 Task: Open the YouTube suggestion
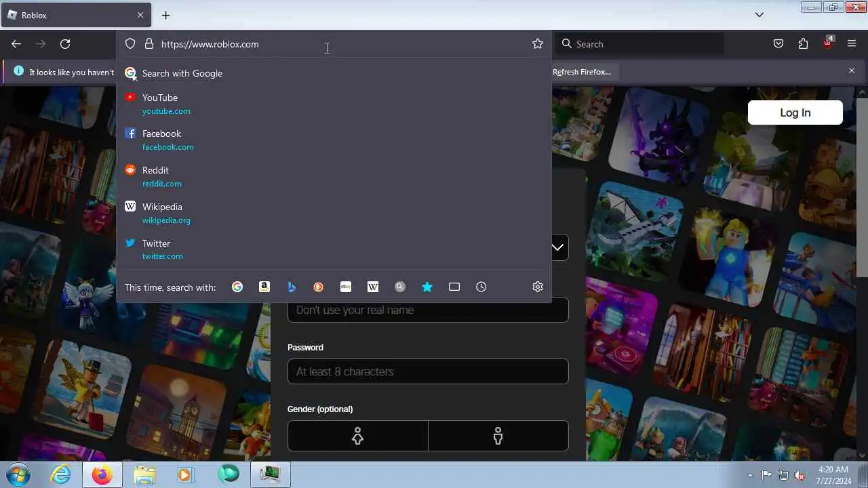[x=334, y=104]
